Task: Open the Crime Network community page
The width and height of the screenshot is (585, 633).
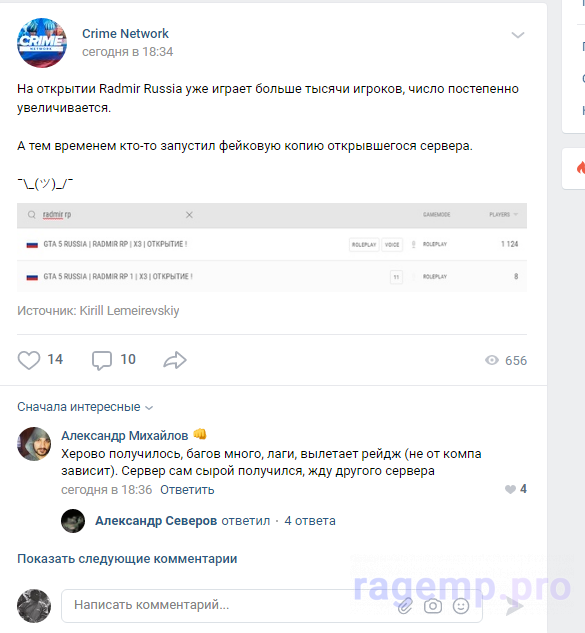Action: click(x=125, y=34)
